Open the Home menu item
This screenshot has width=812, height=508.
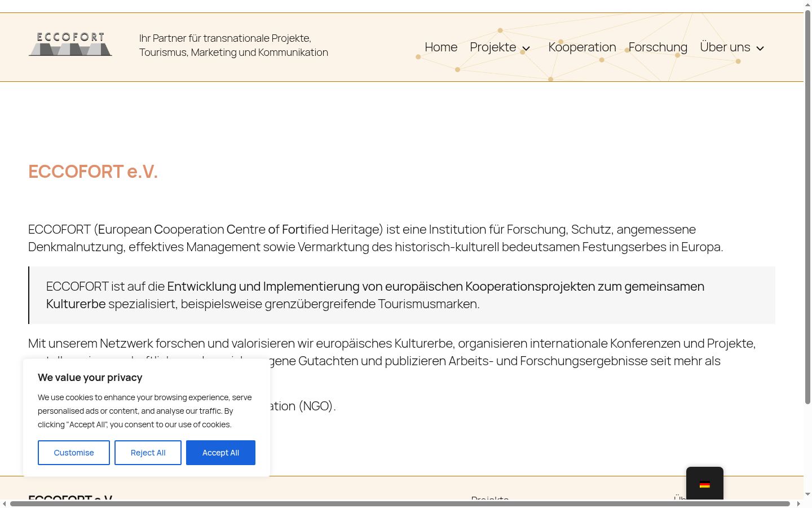point(441,47)
